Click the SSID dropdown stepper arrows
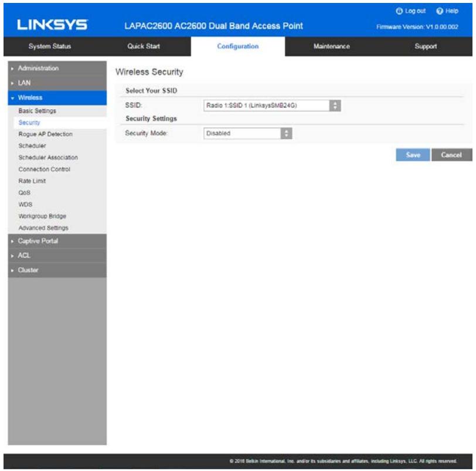 [335, 106]
